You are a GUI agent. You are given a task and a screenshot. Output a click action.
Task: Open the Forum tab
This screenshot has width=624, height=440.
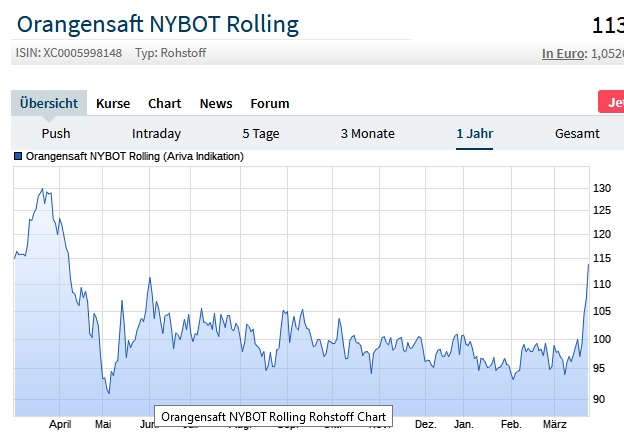[270, 103]
